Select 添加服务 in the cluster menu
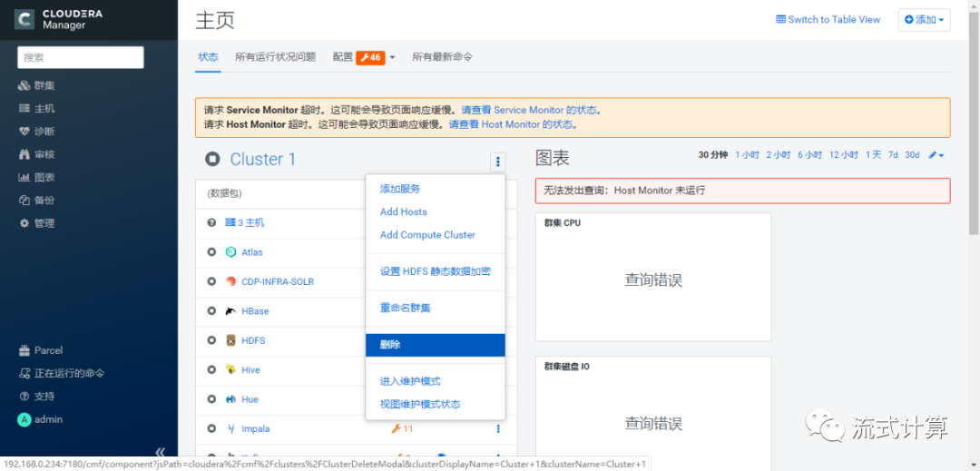The image size is (980, 471). tap(400, 189)
